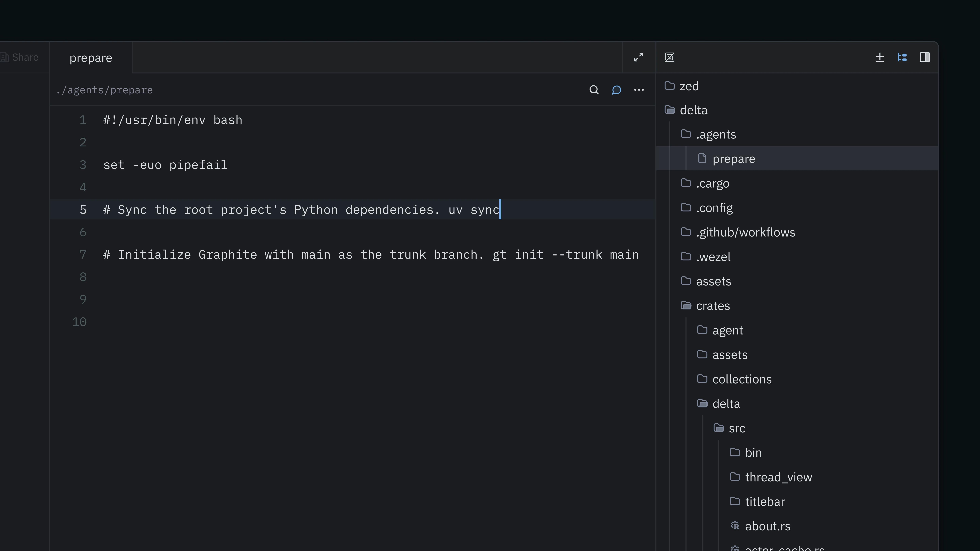The height and width of the screenshot is (551, 980).
Task: Collapse the crates folder
Action: tap(797, 306)
